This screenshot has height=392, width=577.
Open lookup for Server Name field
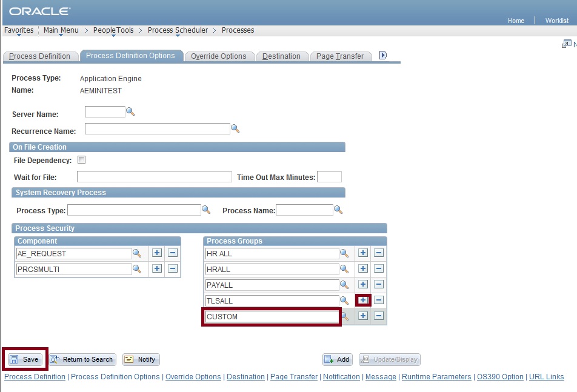coord(130,111)
